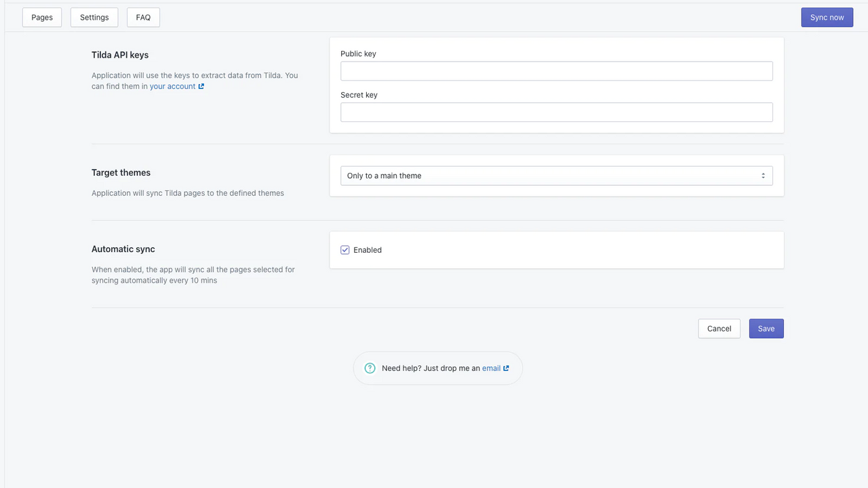Open the Pages tab
868x488 pixels.
coord(42,18)
